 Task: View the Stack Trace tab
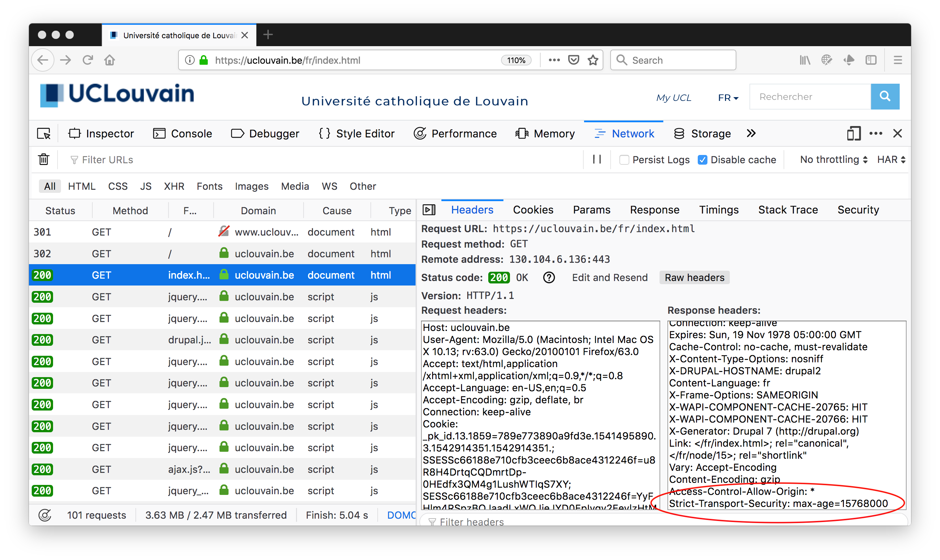788,210
